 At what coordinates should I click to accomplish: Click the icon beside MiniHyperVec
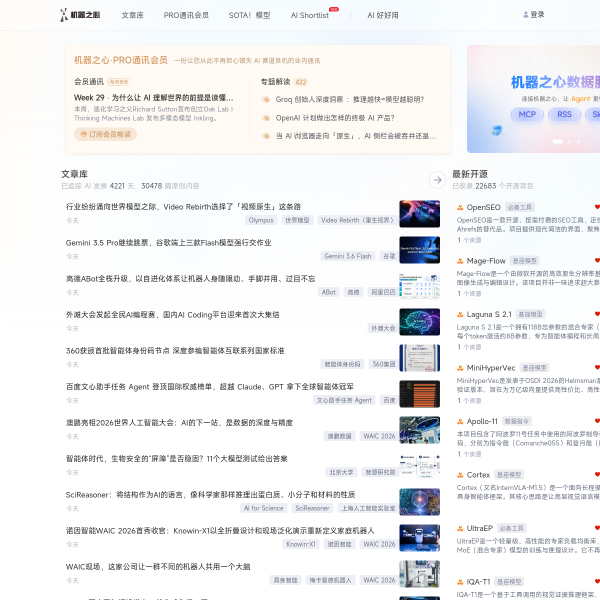point(460,368)
